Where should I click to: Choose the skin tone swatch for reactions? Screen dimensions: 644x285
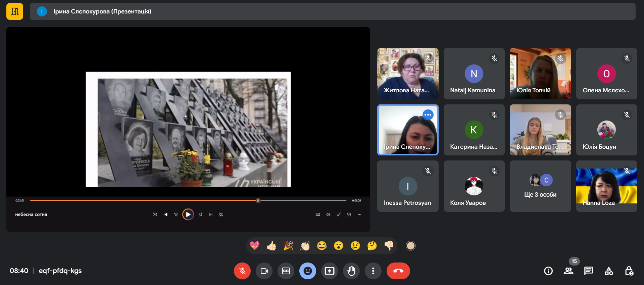pyautogui.click(x=410, y=246)
